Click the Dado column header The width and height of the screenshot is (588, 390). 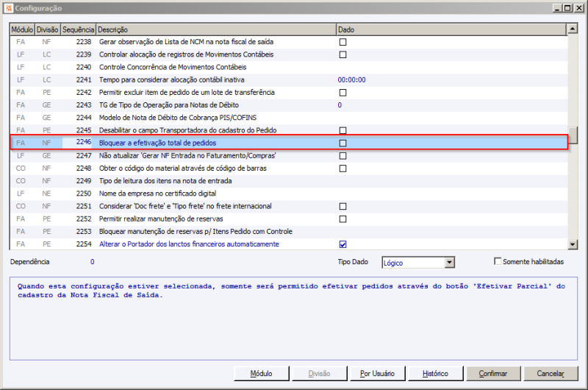451,29
